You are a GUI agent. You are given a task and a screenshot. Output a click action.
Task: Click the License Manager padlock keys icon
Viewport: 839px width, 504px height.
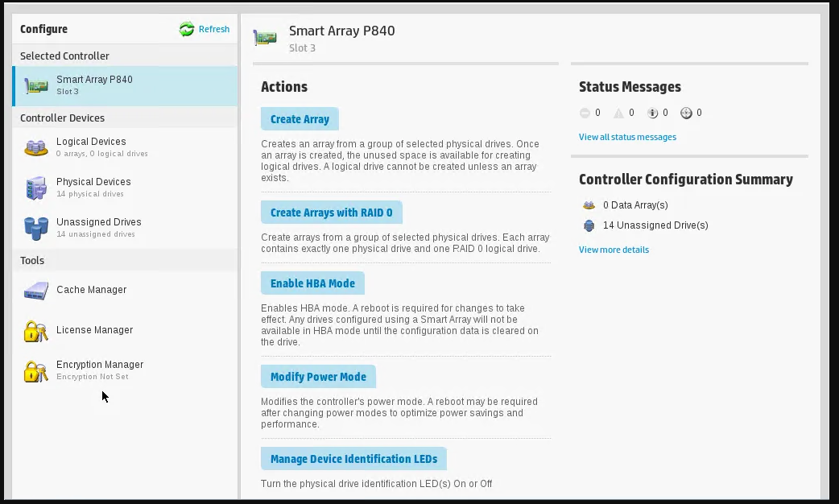point(36,331)
